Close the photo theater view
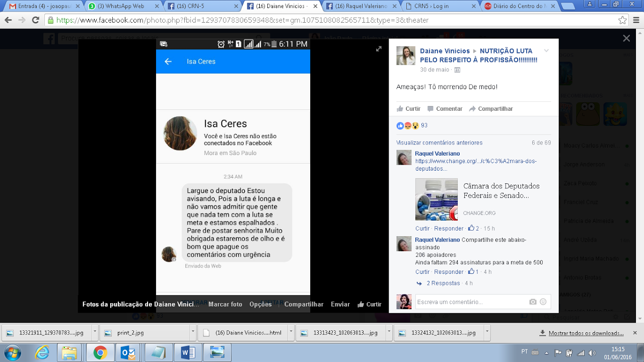 pyautogui.click(x=626, y=38)
